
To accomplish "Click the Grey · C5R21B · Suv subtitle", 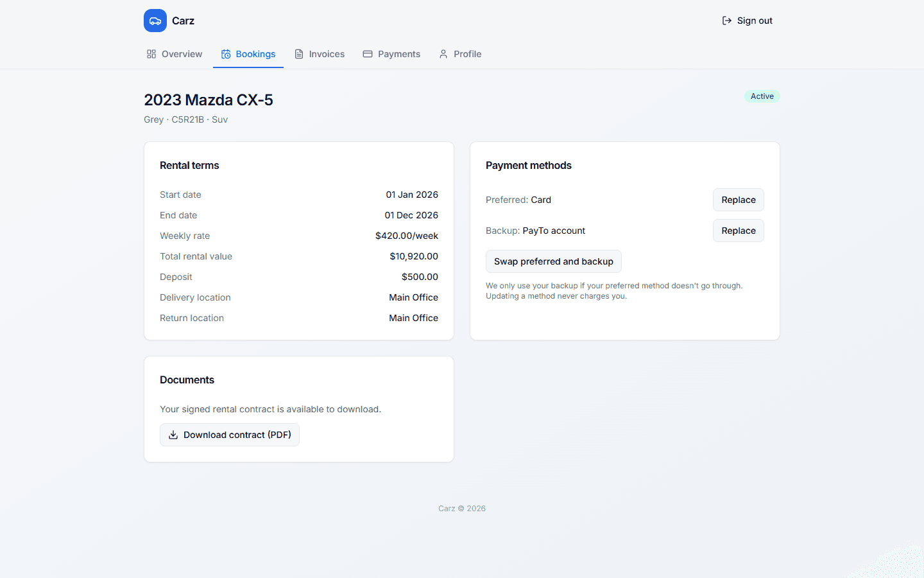I will [x=186, y=119].
